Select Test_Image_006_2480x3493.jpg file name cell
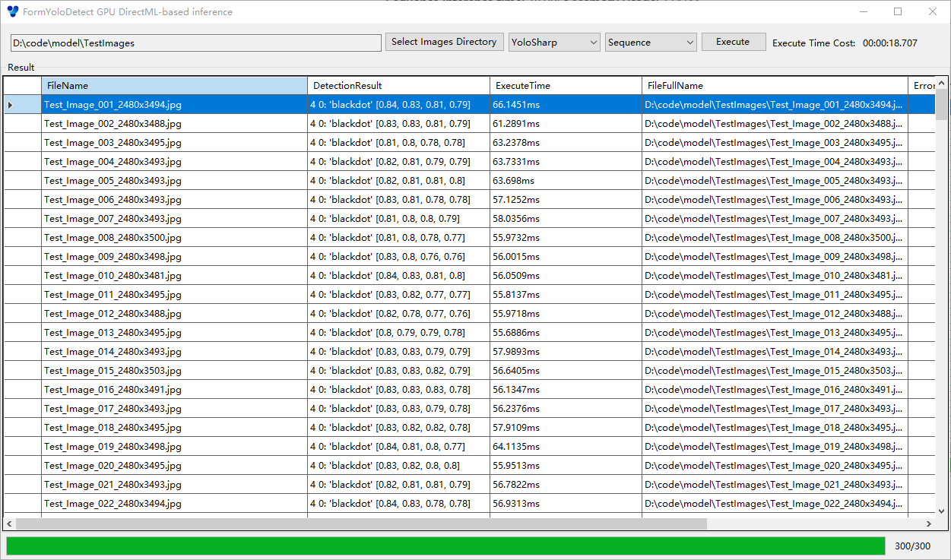This screenshot has height=560, width=951. (x=174, y=200)
